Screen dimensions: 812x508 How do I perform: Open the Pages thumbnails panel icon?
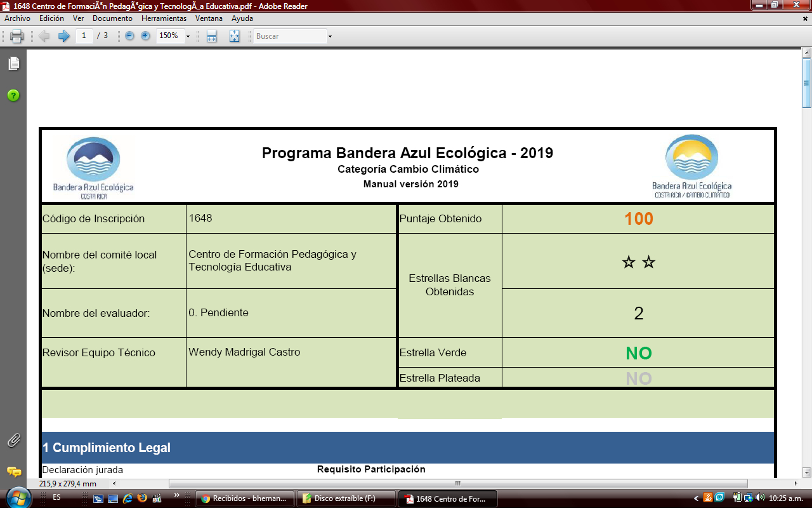click(x=13, y=63)
